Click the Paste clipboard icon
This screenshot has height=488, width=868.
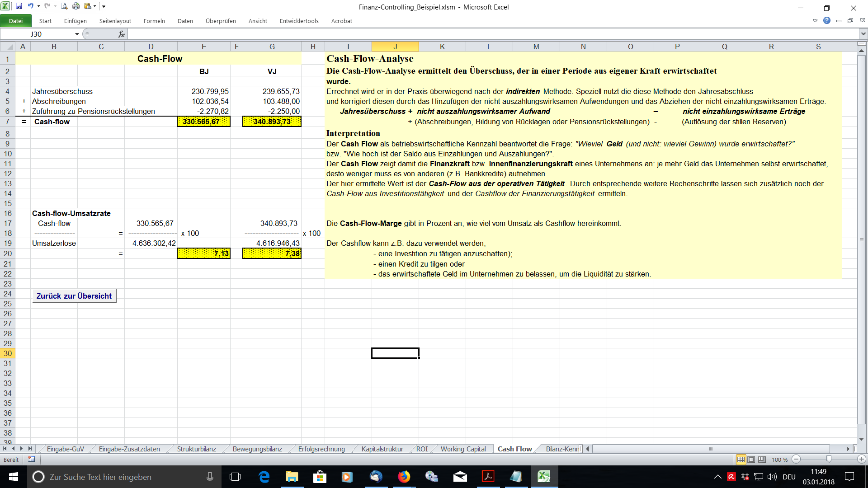click(x=88, y=6)
